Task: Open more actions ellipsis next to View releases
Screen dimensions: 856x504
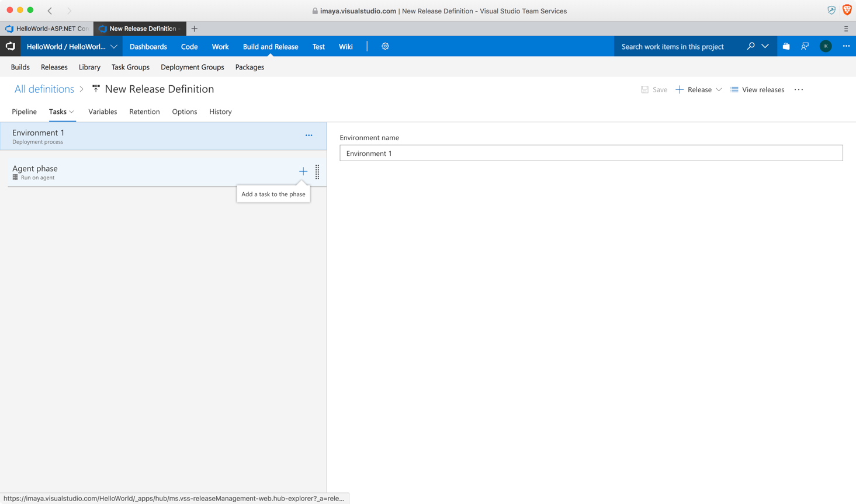Action: point(799,89)
